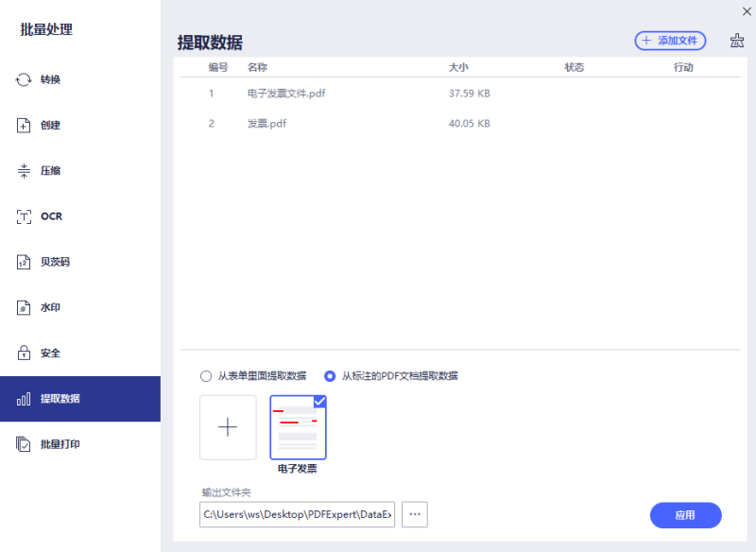Screen dimensions: 756x552
Task: Toggle the checkmark on the 电子发票 template
Action: point(318,400)
